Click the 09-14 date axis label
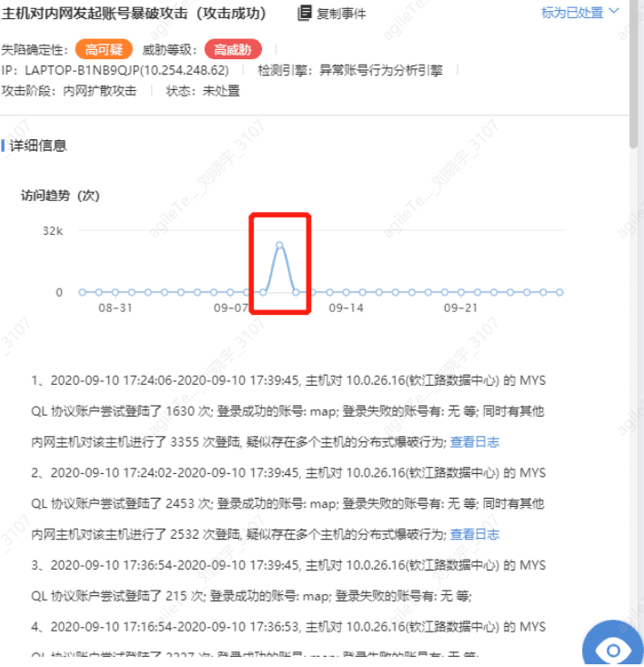The height and width of the screenshot is (667, 644). click(x=346, y=308)
